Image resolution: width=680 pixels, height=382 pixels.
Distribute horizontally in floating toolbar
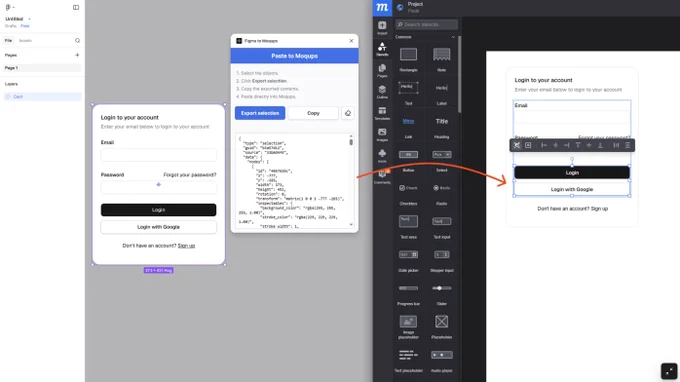pos(616,145)
